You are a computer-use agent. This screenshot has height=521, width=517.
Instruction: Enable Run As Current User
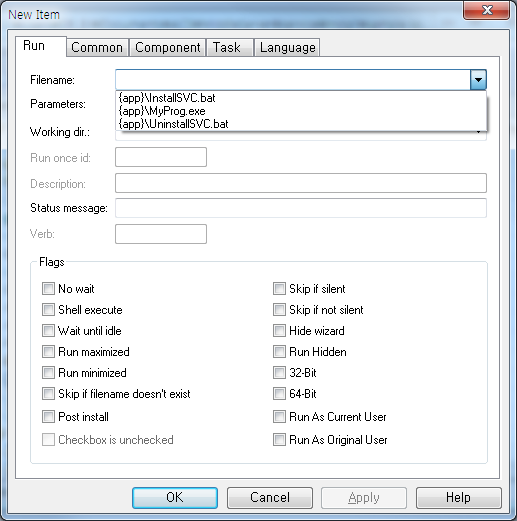tap(279, 417)
